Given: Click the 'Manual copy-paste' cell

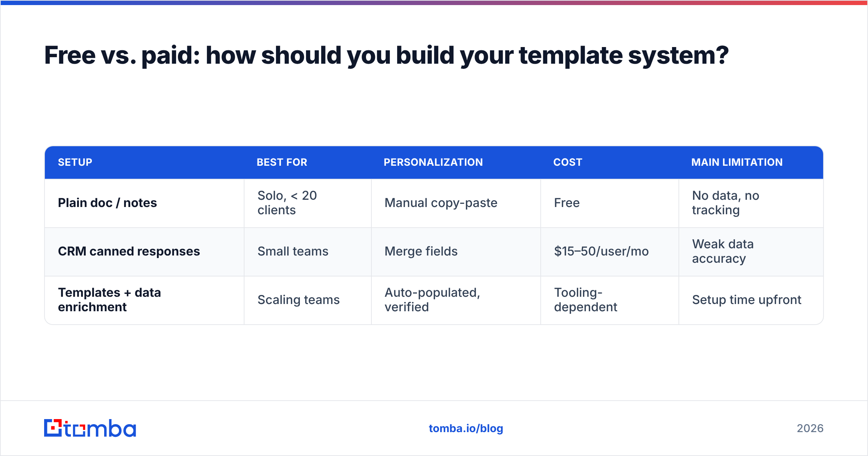Looking at the screenshot, I should click(x=456, y=203).
